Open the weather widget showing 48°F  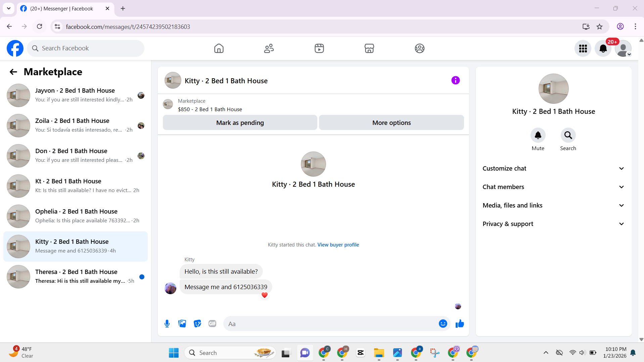21,353
